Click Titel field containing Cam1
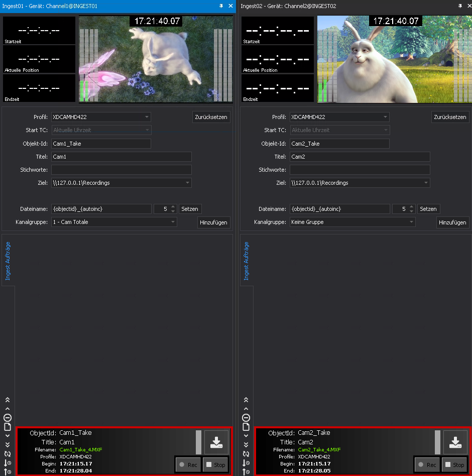472x476 pixels. (122, 157)
